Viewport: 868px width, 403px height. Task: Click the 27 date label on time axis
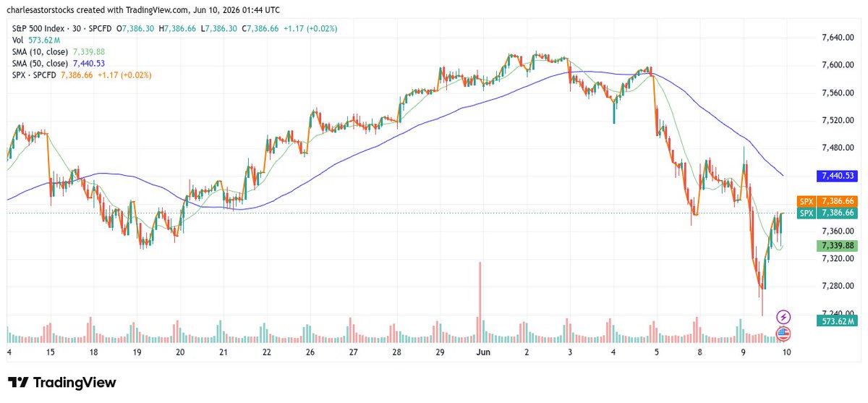(x=354, y=352)
